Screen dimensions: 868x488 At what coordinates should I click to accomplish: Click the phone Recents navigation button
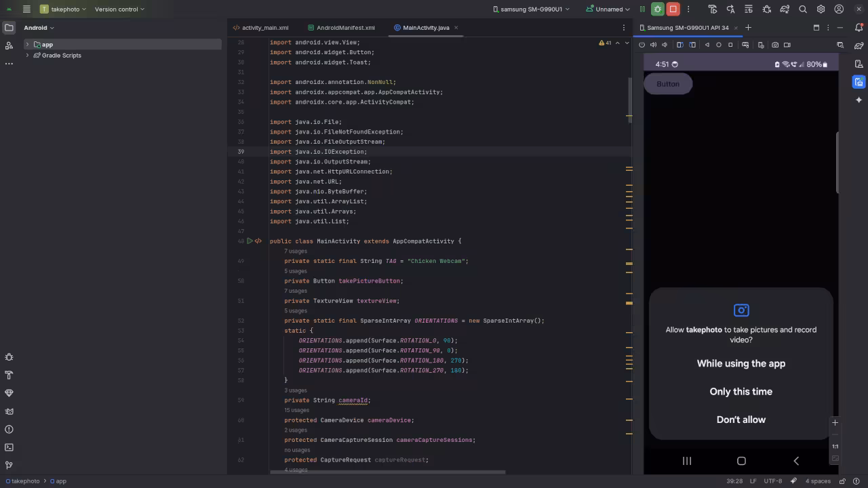coord(687,461)
